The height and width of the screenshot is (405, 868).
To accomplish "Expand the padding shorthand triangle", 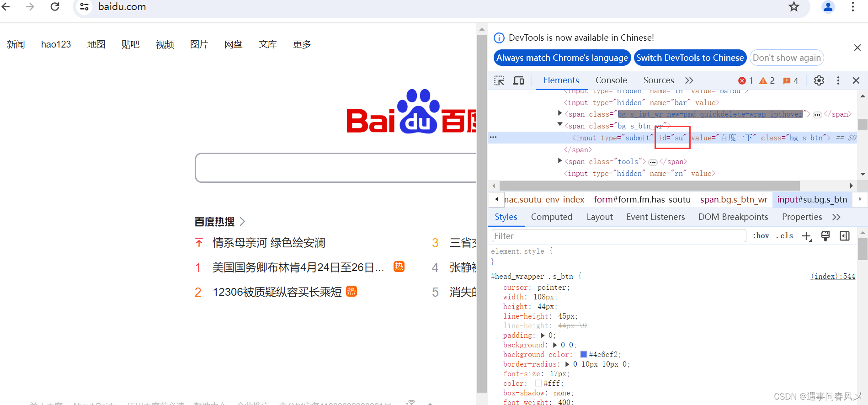I will [543, 336].
